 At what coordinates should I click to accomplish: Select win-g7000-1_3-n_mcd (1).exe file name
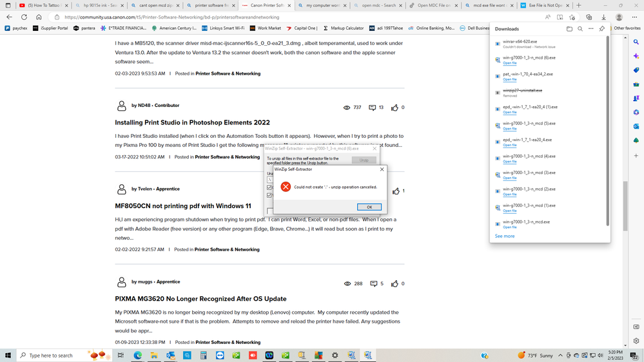pos(529,205)
